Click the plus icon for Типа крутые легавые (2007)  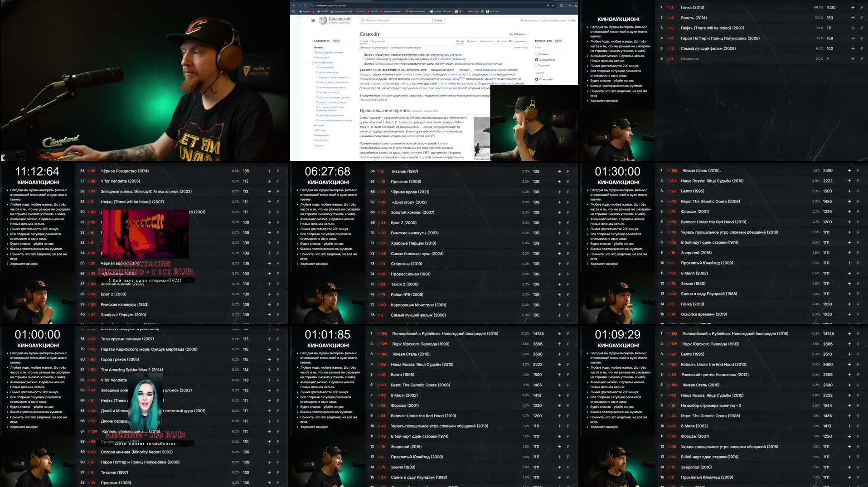pyautogui.click(x=269, y=339)
